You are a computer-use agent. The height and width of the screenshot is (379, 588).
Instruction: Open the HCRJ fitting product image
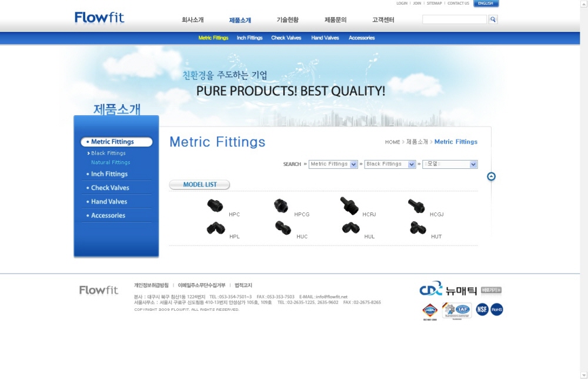click(x=349, y=206)
